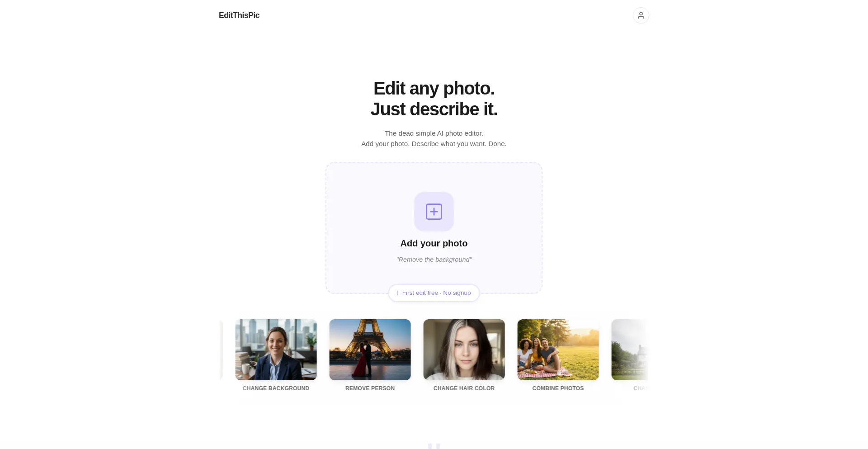Open the user account icon
This screenshot has width=868, height=449.
click(x=641, y=15)
